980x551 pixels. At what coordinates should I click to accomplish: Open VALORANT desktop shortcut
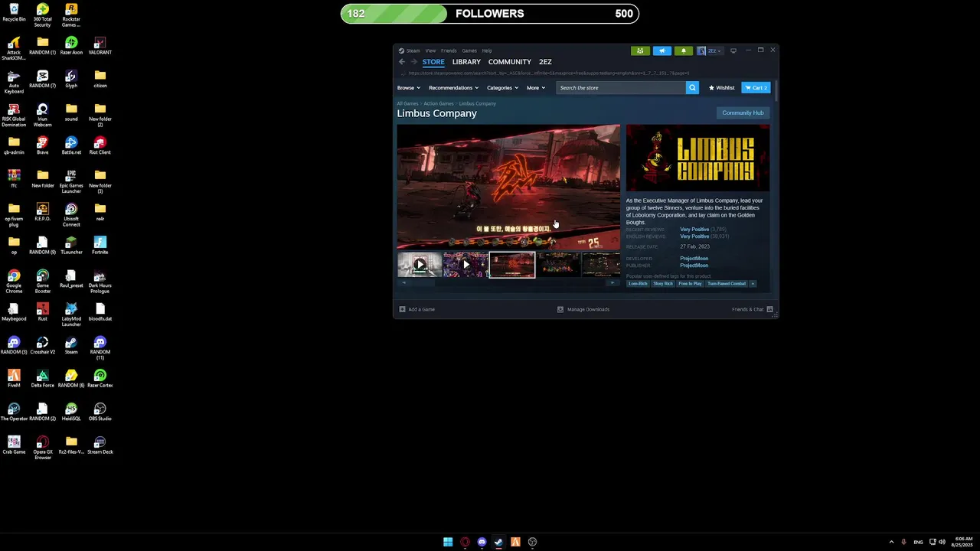click(x=100, y=46)
